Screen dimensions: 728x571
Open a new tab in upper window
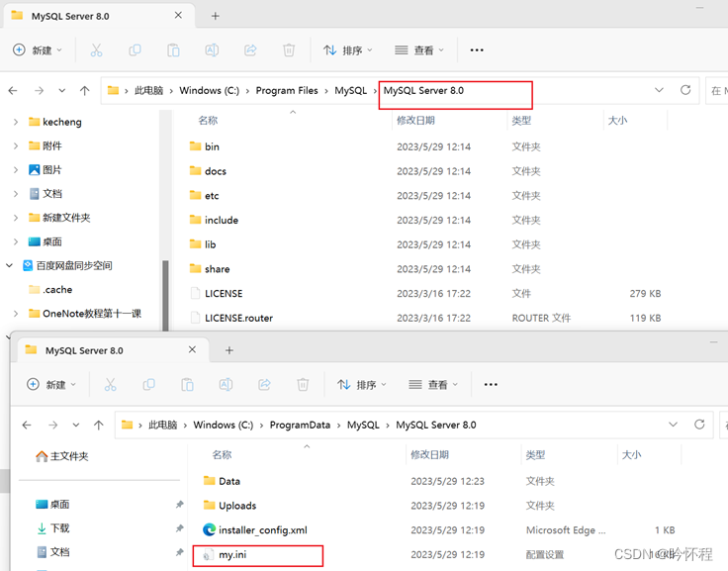coord(216,16)
